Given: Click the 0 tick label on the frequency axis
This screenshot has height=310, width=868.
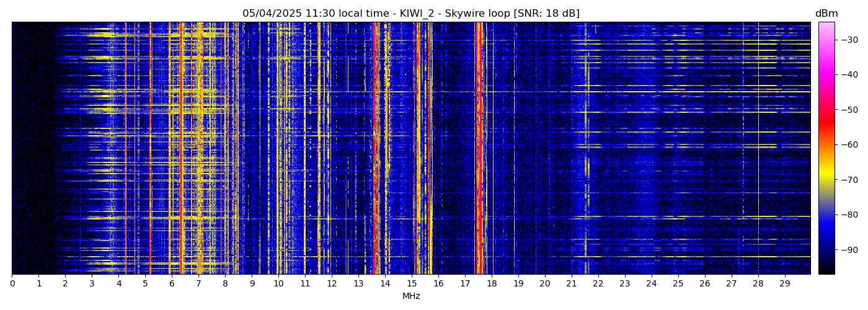Looking at the screenshot, I should click(12, 283).
